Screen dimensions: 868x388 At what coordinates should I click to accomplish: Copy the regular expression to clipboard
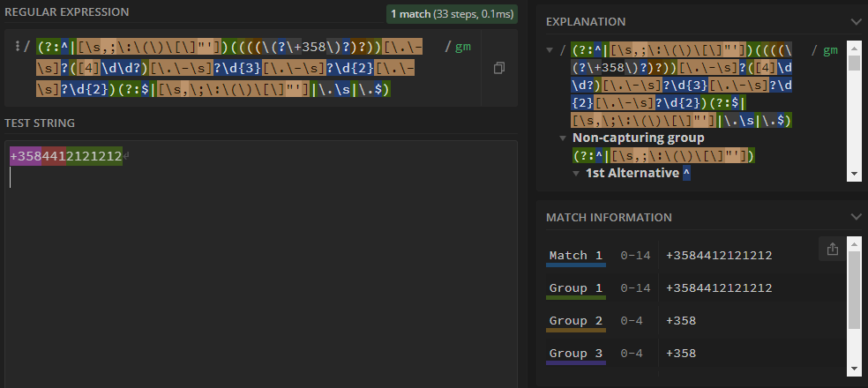(499, 68)
